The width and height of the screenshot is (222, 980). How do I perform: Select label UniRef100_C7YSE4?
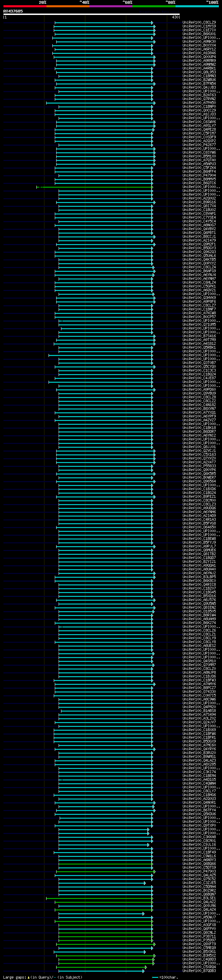click(x=199, y=218)
